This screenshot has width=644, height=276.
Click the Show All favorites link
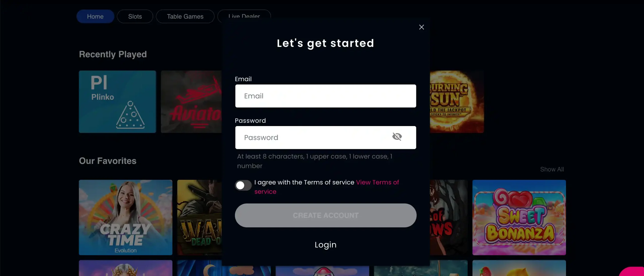pyautogui.click(x=552, y=169)
